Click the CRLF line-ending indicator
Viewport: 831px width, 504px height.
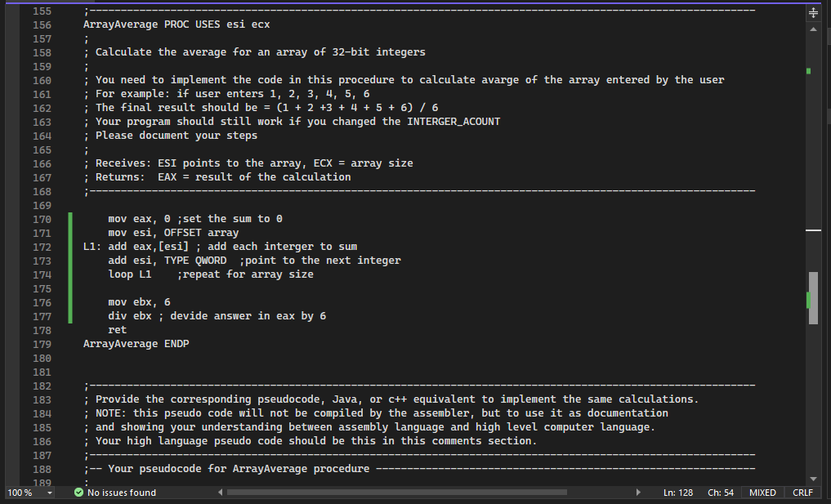click(x=802, y=493)
